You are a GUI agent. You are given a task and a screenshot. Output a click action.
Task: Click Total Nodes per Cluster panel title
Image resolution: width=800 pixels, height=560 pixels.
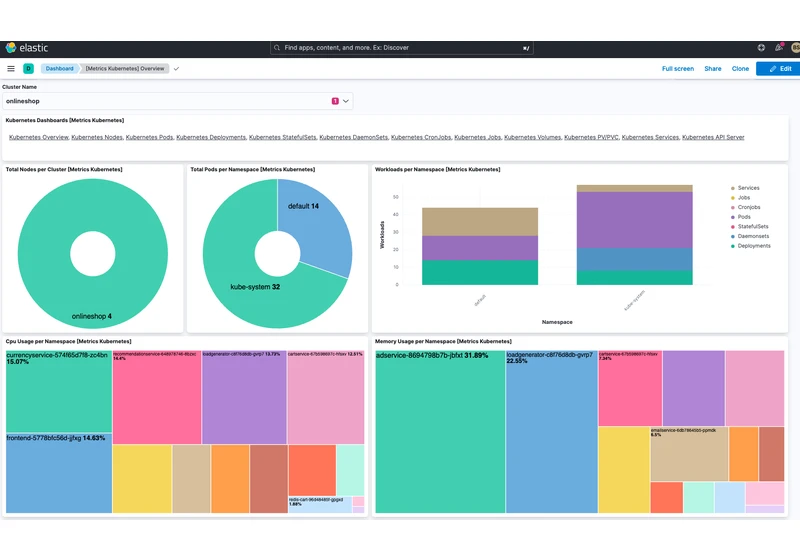64,169
